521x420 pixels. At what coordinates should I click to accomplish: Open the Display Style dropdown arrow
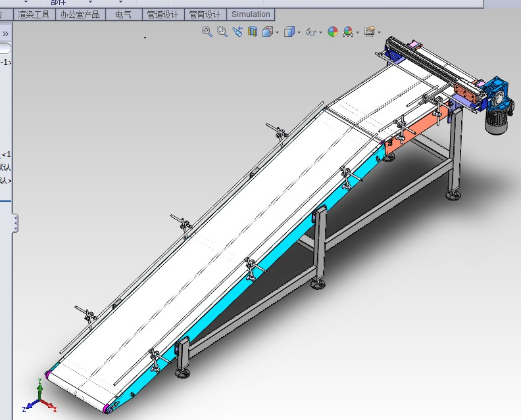pyautogui.click(x=299, y=32)
